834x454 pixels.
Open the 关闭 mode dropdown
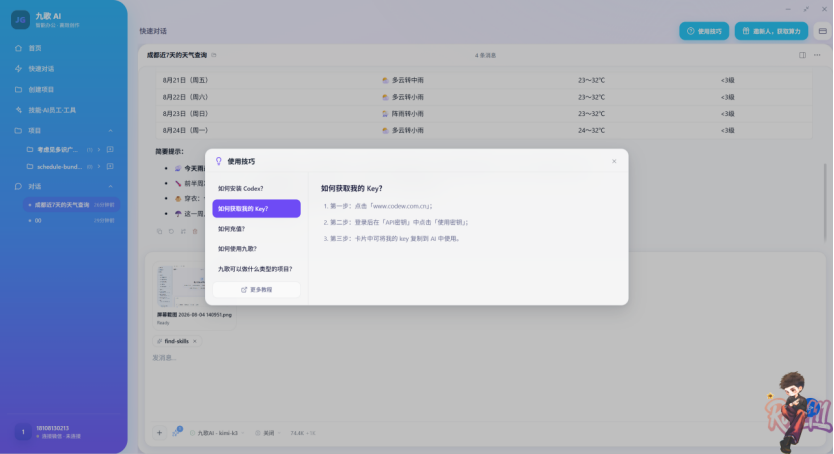pyautogui.click(x=268, y=433)
